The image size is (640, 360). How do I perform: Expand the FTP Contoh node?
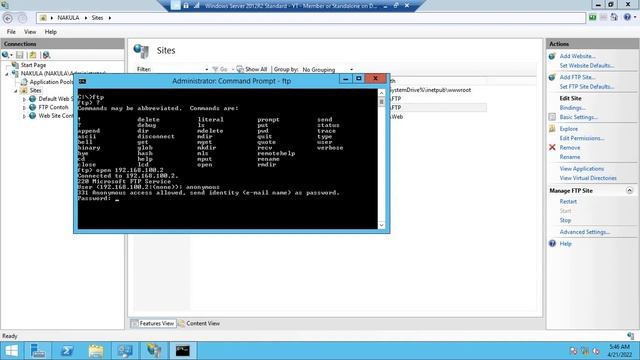point(24,108)
